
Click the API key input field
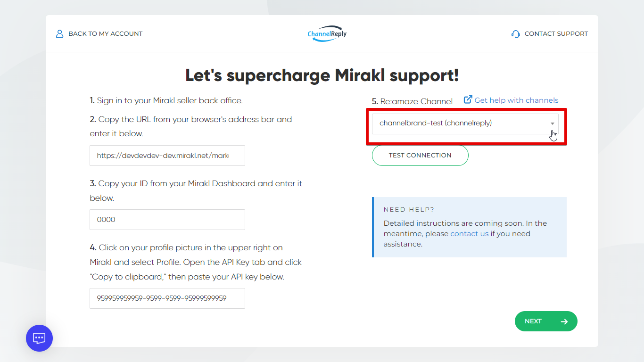[167, 298]
